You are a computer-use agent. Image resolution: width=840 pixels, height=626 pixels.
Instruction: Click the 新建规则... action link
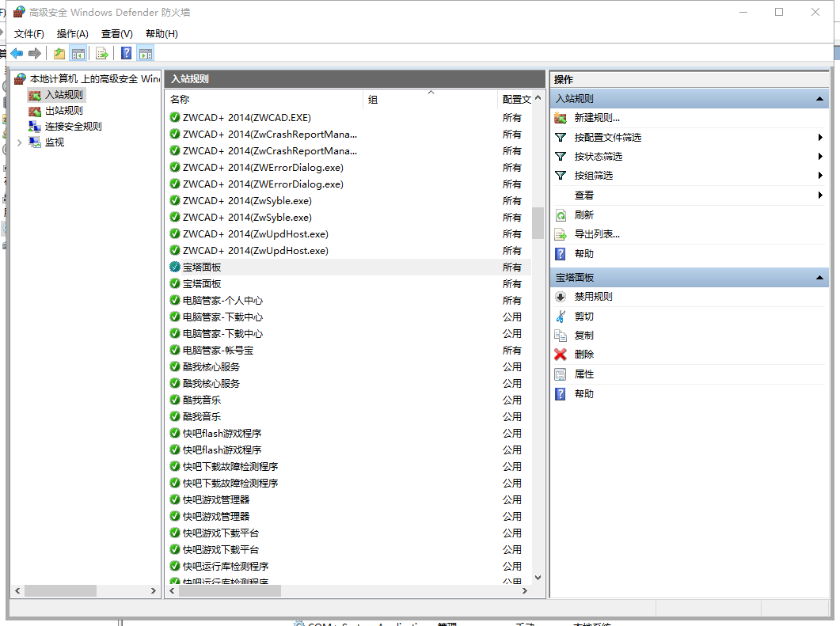(597, 118)
